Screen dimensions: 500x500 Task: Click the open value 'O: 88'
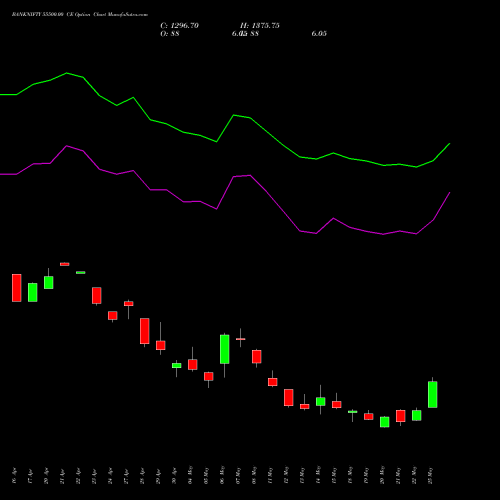tap(170, 34)
